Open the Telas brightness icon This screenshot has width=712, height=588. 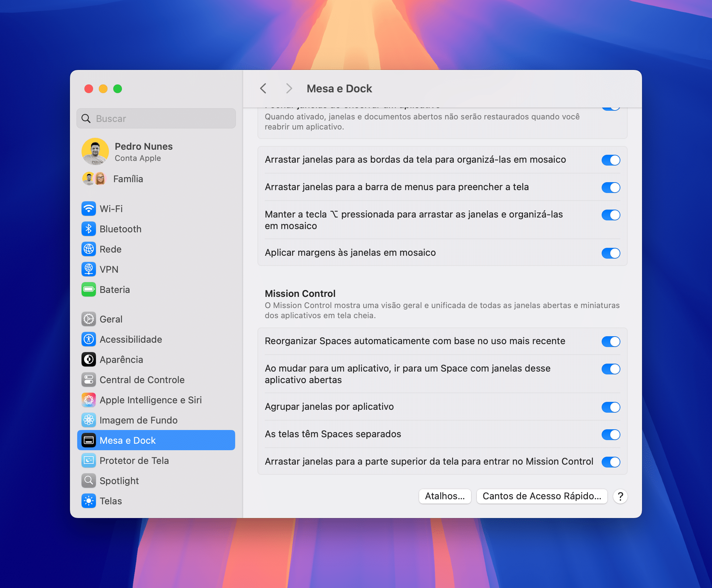[x=89, y=501]
